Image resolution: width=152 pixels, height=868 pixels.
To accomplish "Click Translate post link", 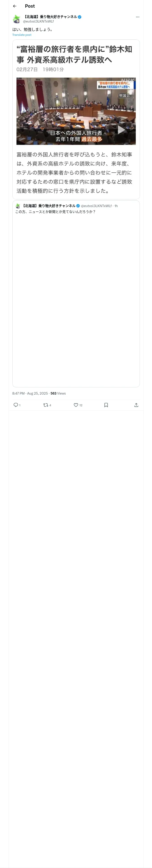I will pyautogui.click(x=22, y=35).
